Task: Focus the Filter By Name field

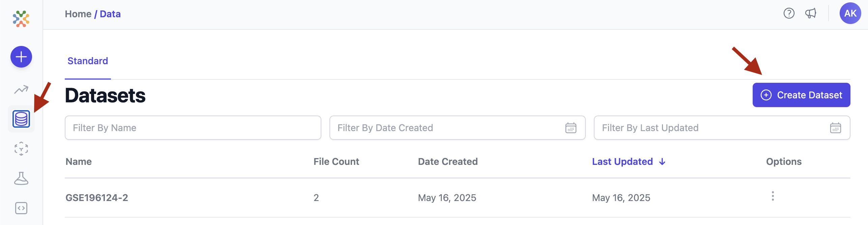Action: coord(193,128)
